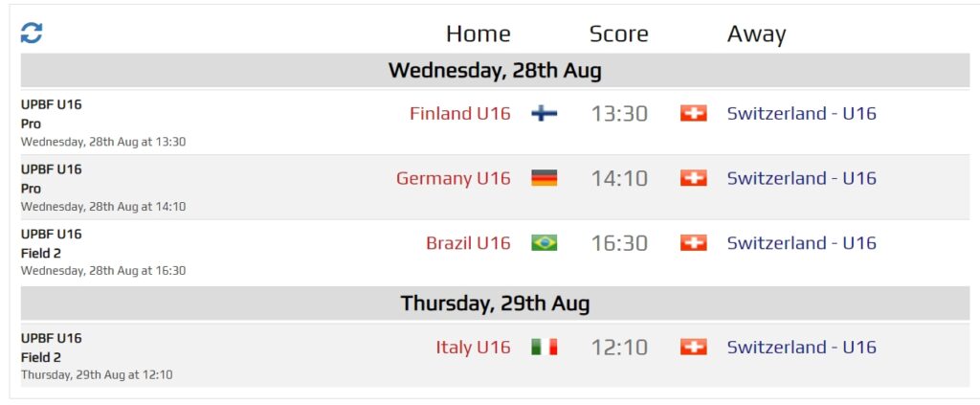Click Swiss flag in the Finland match row
Image resolution: width=980 pixels, height=405 pixels.
pos(693,113)
